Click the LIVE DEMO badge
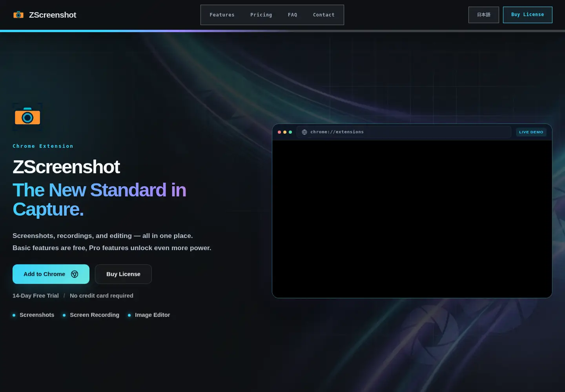 click(x=531, y=132)
